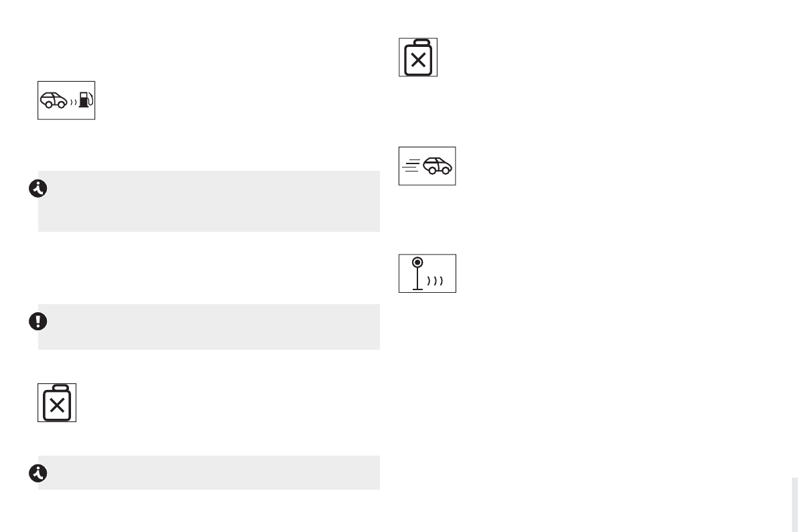
Task: Click the exclamation warning icon
Action: (x=38, y=322)
